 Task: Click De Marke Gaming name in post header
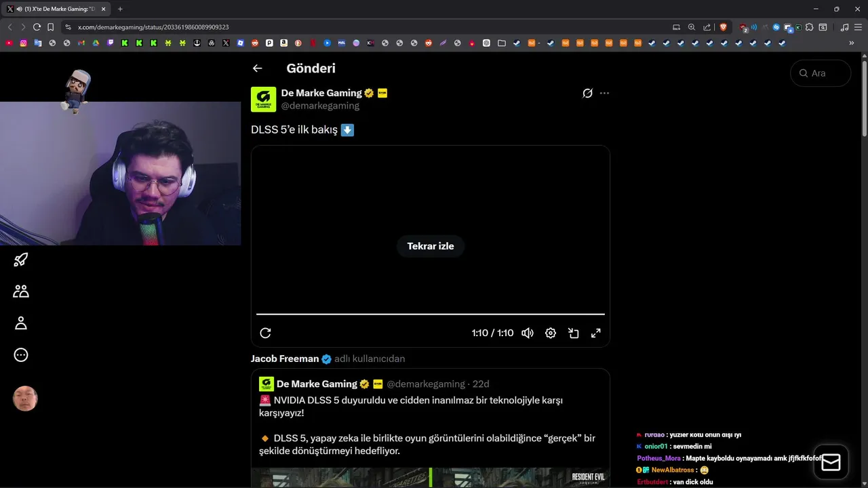(x=321, y=93)
